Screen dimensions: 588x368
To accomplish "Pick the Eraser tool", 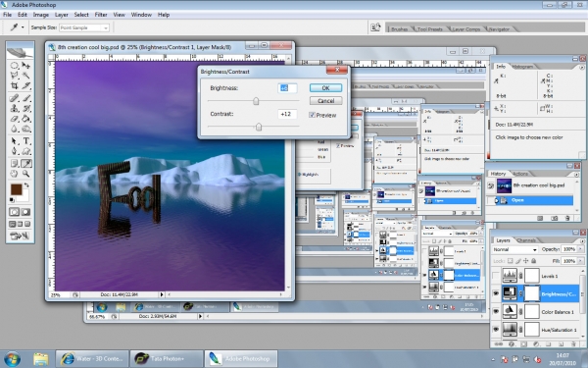I will coord(15,119).
